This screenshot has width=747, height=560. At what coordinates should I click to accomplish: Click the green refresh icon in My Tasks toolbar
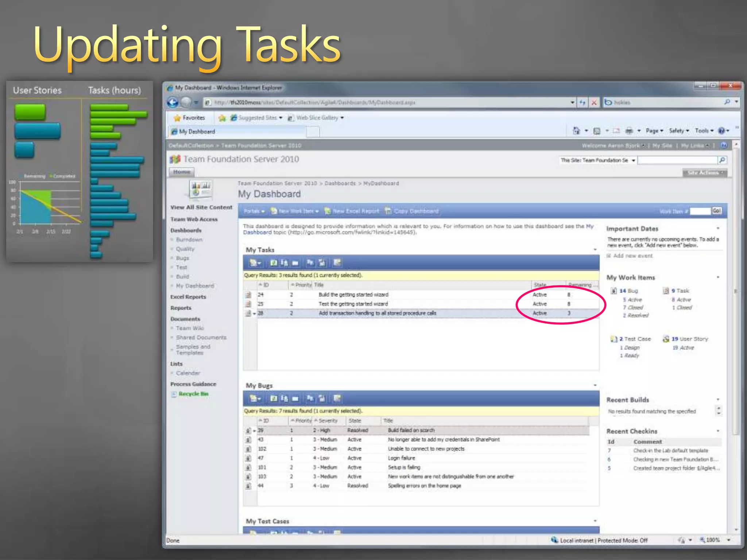(x=274, y=263)
